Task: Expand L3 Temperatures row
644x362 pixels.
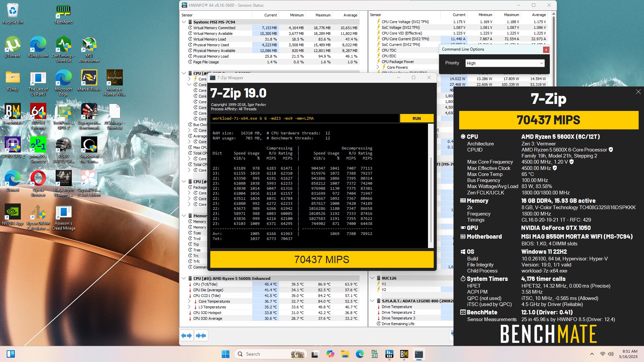Action: [x=189, y=307]
